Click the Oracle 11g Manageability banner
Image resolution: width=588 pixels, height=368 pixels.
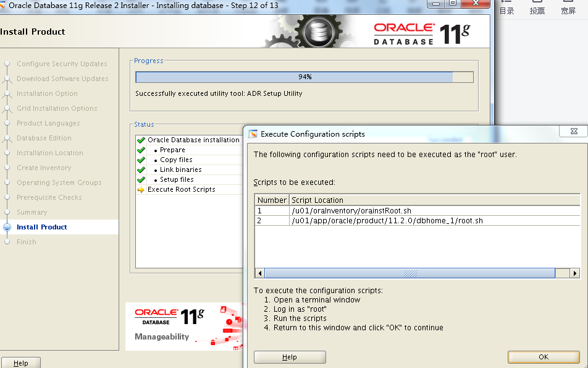click(184, 327)
